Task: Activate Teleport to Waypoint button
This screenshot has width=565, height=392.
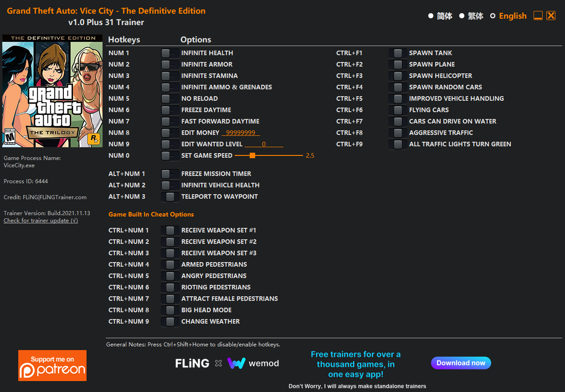Action: pyautogui.click(x=170, y=196)
